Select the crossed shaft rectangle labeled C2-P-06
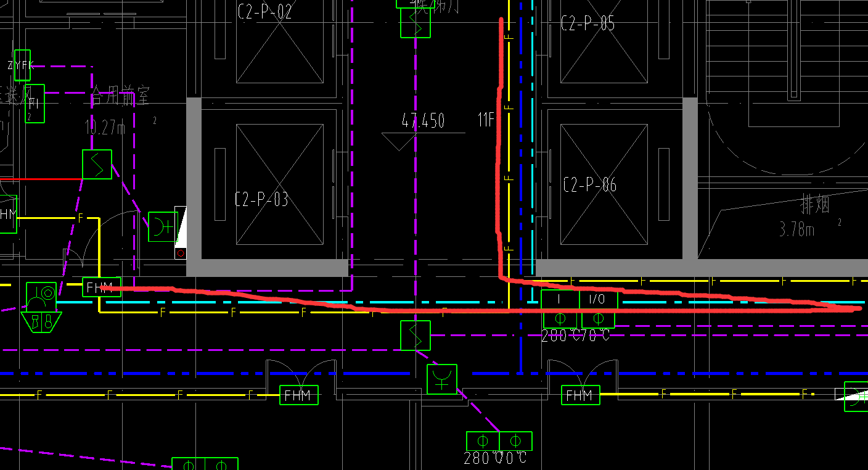 coord(604,185)
